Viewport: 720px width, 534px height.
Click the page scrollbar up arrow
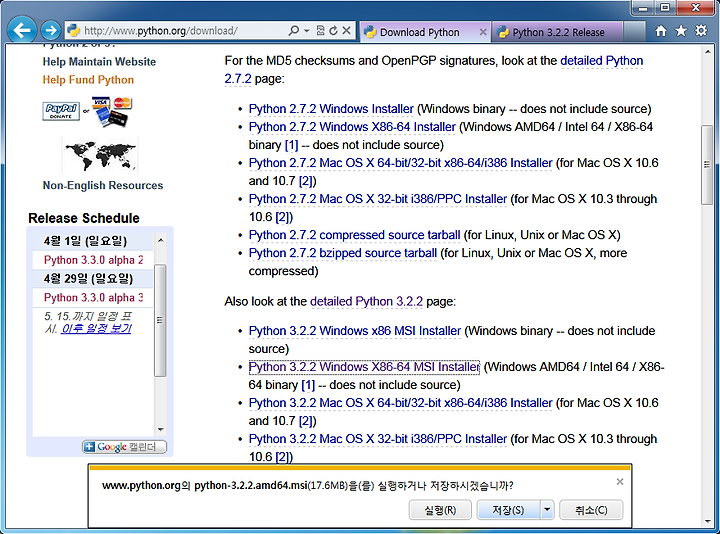(707, 52)
